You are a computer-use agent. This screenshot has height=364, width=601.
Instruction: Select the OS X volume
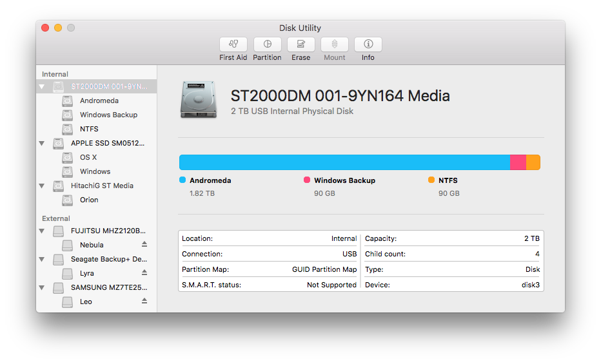point(97,157)
